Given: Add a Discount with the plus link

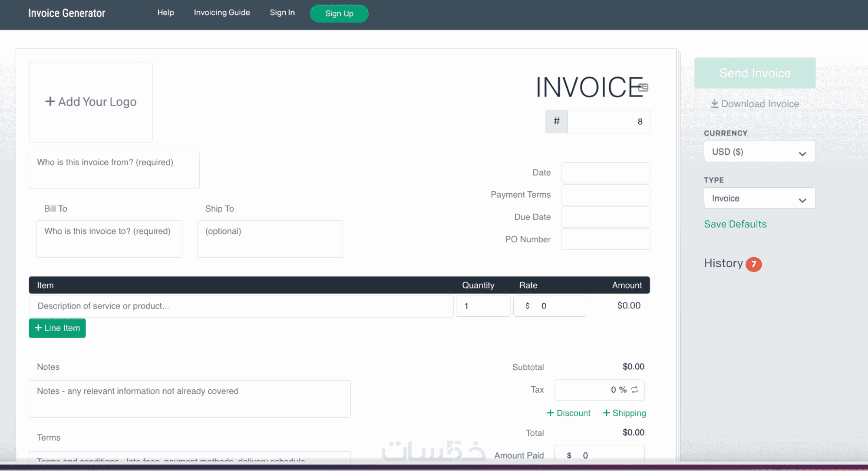Looking at the screenshot, I should point(568,413).
